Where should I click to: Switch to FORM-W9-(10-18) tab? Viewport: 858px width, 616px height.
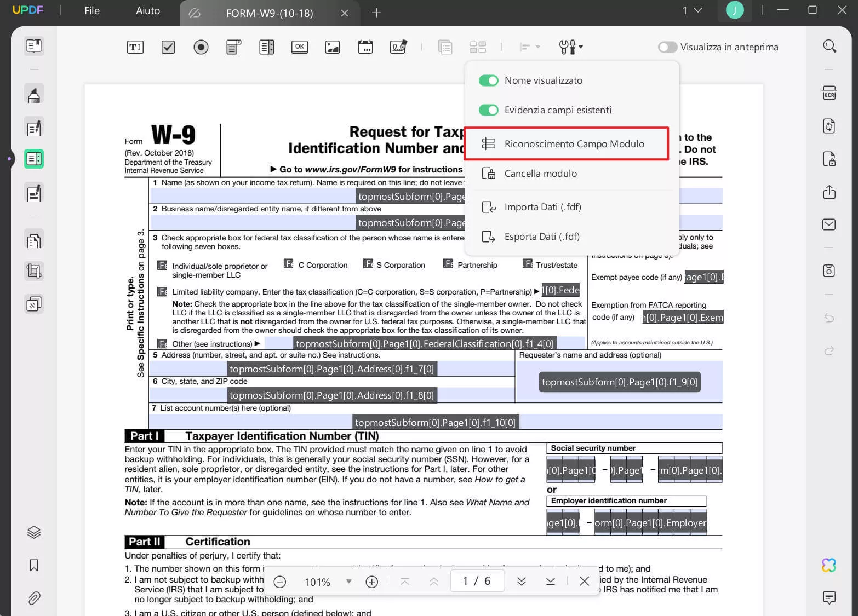270,13
